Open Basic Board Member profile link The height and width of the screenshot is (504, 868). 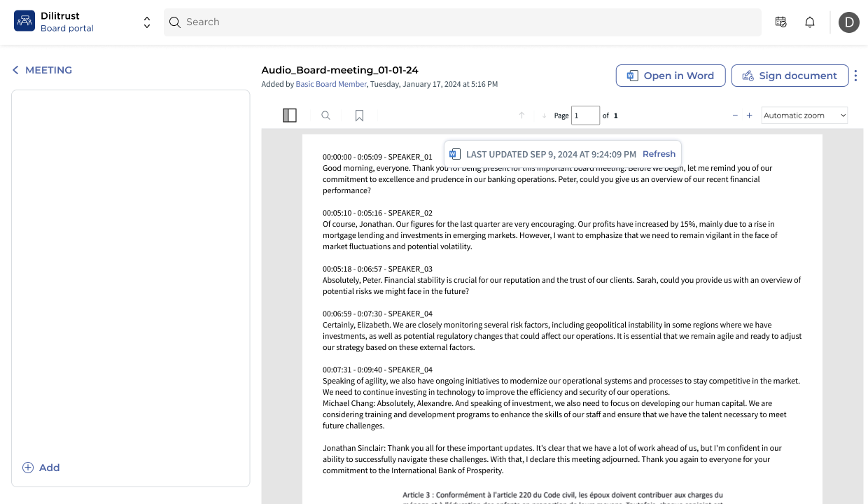point(331,84)
